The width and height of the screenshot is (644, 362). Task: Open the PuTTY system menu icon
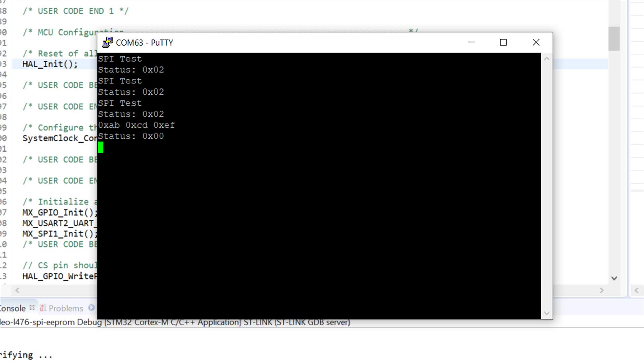[107, 43]
